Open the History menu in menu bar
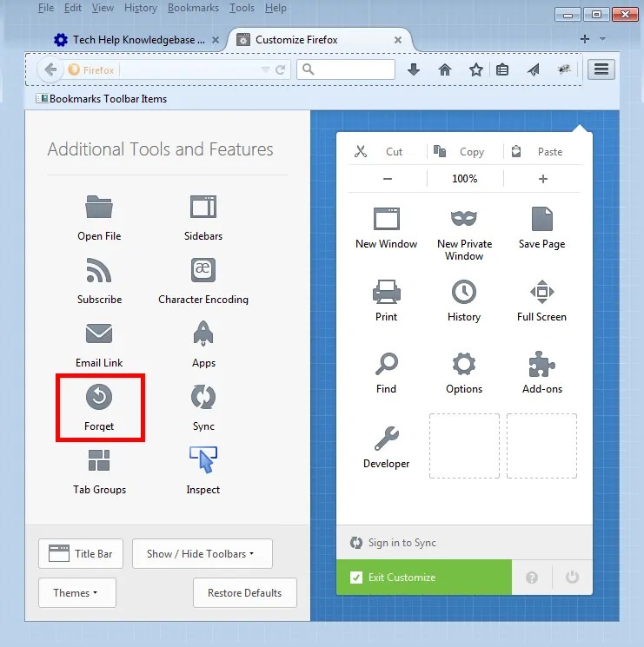The height and width of the screenshot is (647, 644). coord(141,8)
